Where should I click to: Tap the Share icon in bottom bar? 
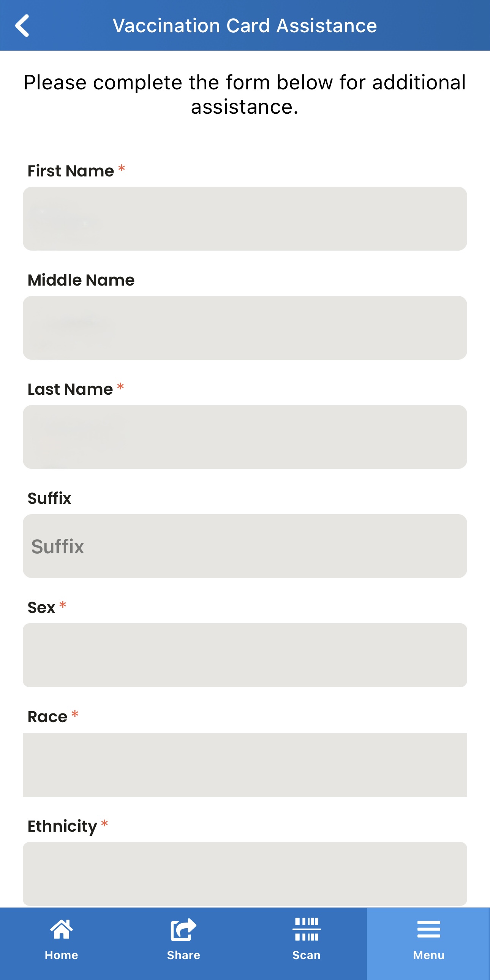click(x=183, y=929)
